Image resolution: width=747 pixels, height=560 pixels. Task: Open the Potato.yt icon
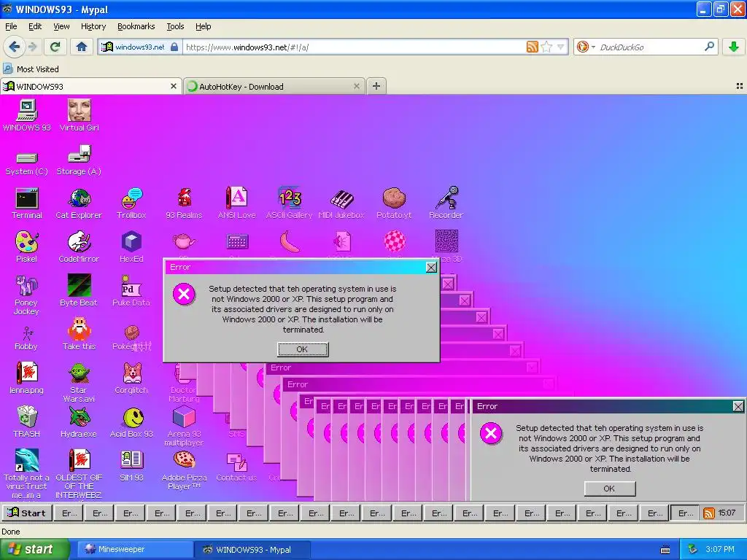click(x=394, y=203)
